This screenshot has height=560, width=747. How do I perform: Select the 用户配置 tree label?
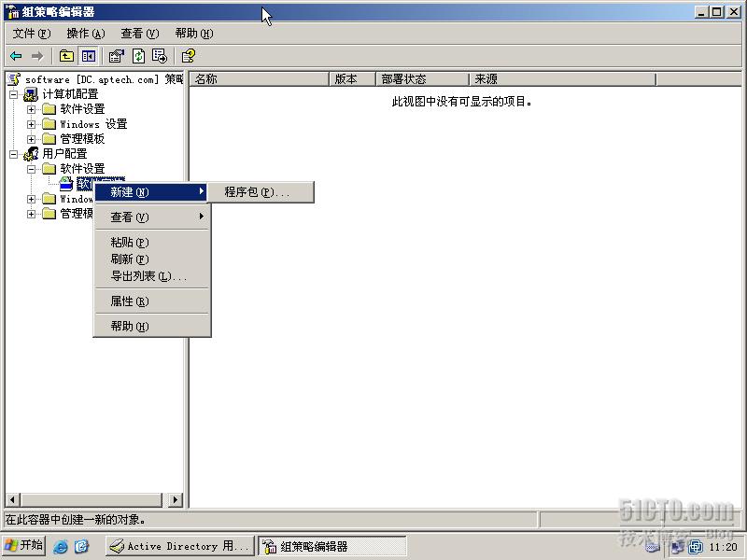pos(64,154)
